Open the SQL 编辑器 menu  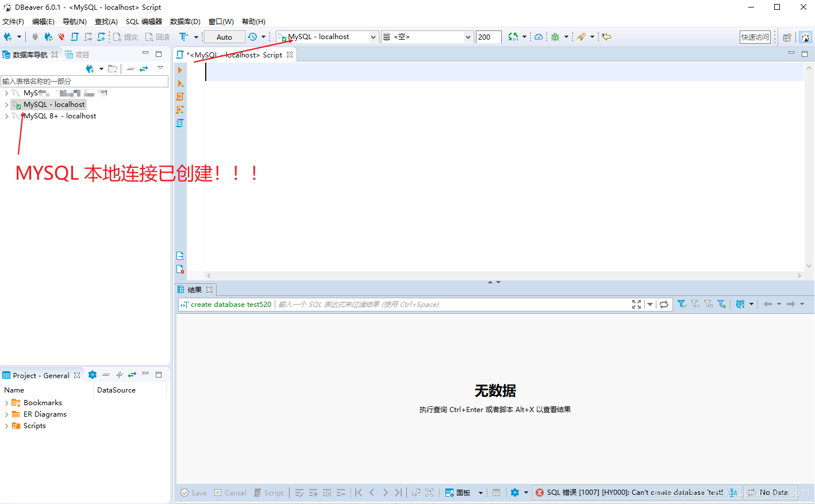pos(144,21)
